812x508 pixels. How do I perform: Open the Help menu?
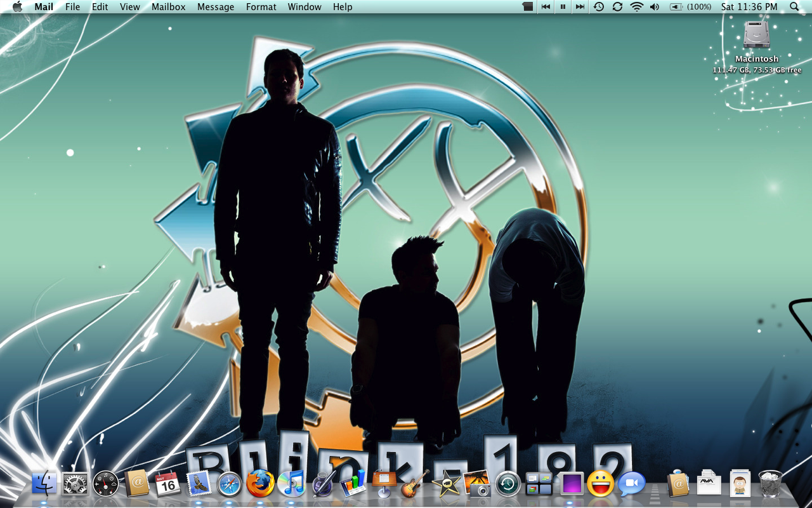[343, 7]
